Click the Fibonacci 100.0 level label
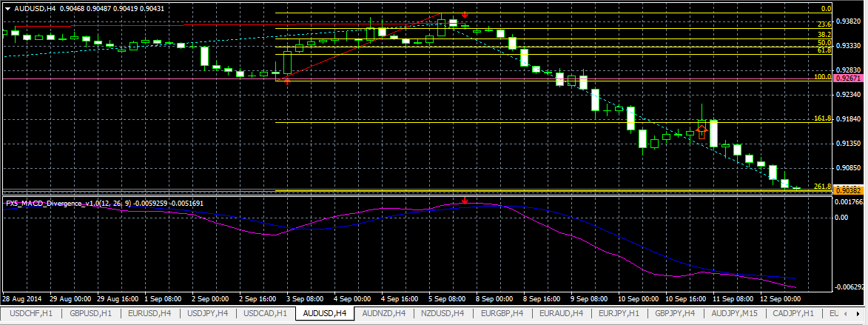 tap(823, 77)
